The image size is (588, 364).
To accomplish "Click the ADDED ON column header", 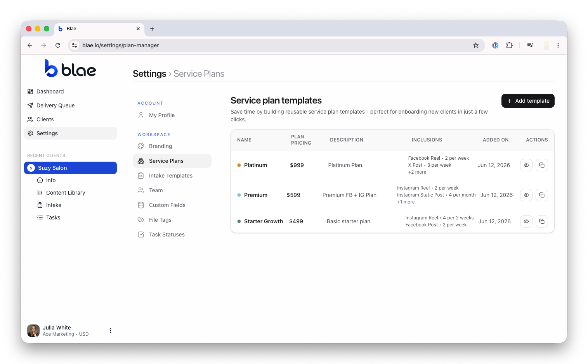I will point(496,140).
